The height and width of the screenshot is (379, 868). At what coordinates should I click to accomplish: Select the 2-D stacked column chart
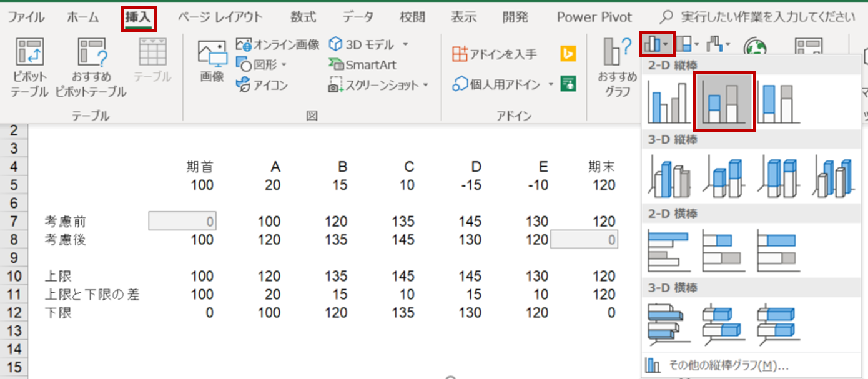pyautogui.click(x=724, y=102)
